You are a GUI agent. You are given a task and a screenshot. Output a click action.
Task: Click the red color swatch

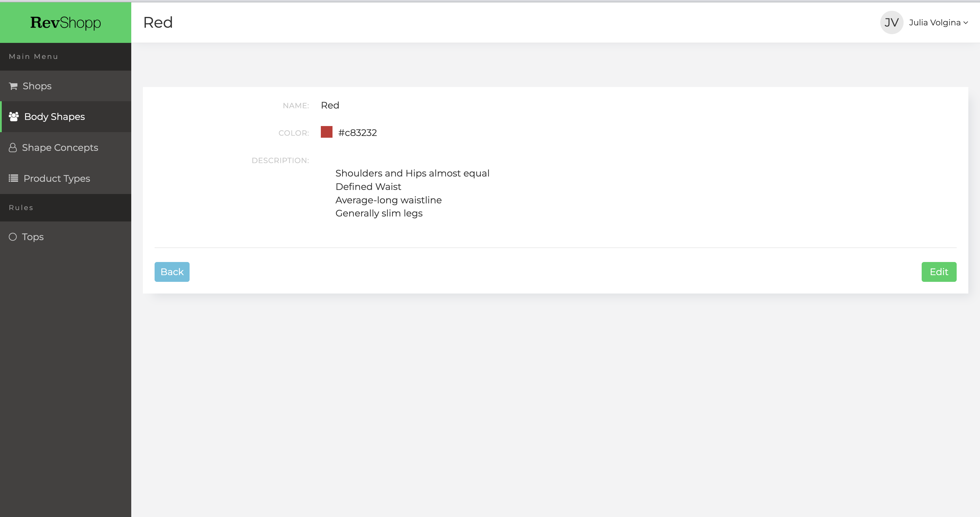pos(326,132)
